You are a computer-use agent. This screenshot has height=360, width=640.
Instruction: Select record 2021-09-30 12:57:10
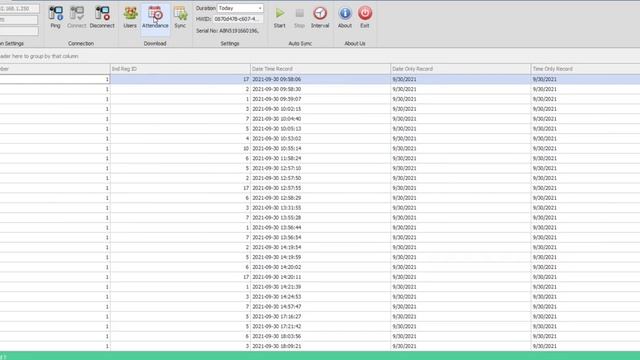point(320,168)
